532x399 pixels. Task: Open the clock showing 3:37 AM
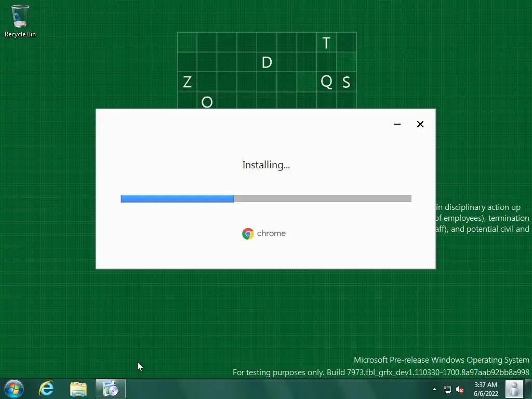tap(486, 389)
